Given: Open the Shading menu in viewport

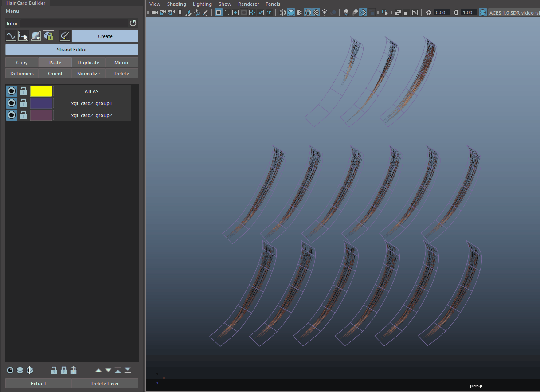Looking at the screenshot, I should (x=176, y=4).
